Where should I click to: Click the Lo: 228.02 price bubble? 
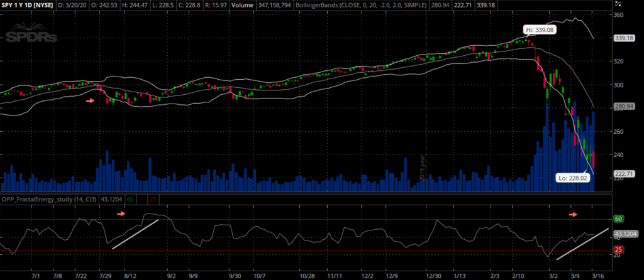tap(571, 178)
